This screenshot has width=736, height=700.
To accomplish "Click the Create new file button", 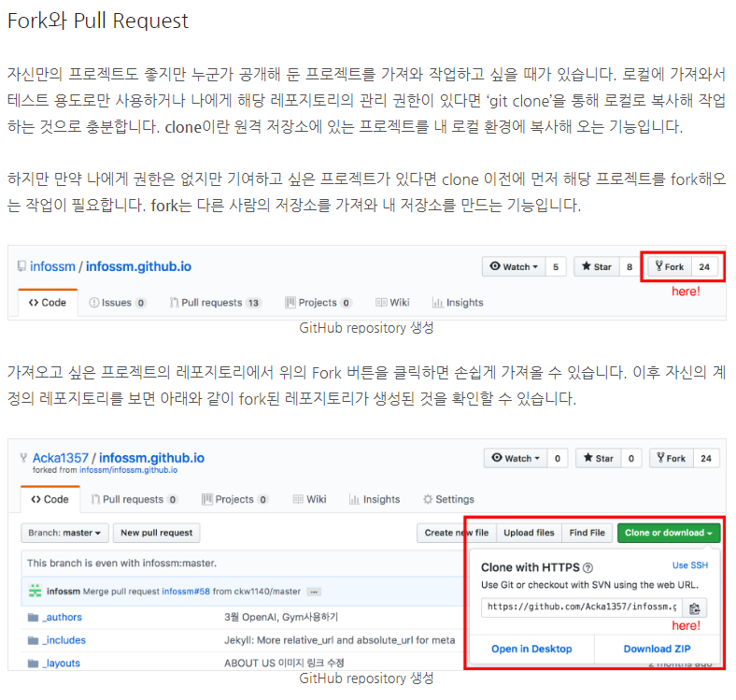I will [457, 533].
